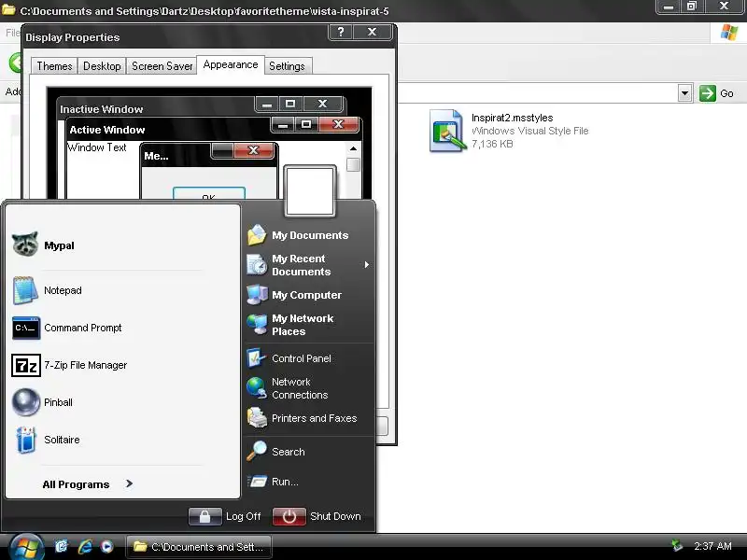Open Control Panel
This screenshot has width=747, height=560.
[289, 358]
